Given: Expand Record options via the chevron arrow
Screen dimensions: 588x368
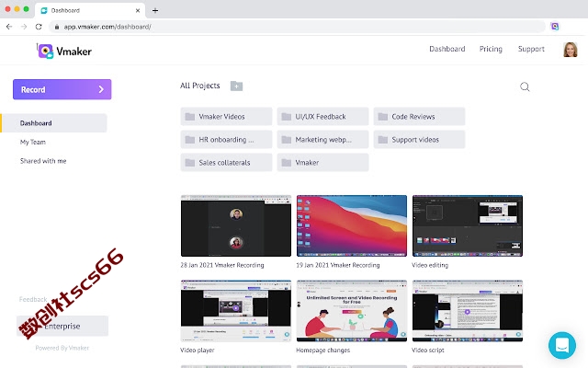Looking at the screenshot, I should (101, 89).
